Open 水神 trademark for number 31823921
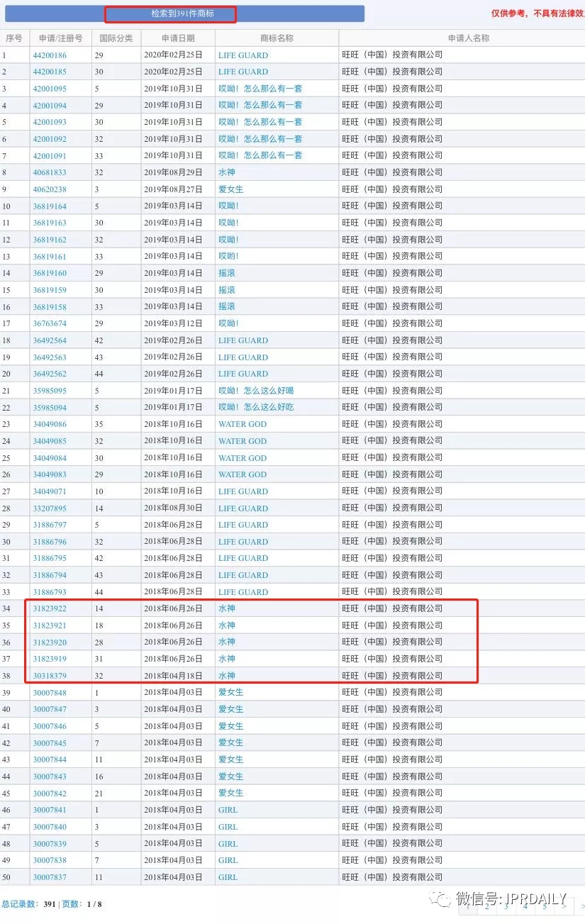 coord(227,625)
